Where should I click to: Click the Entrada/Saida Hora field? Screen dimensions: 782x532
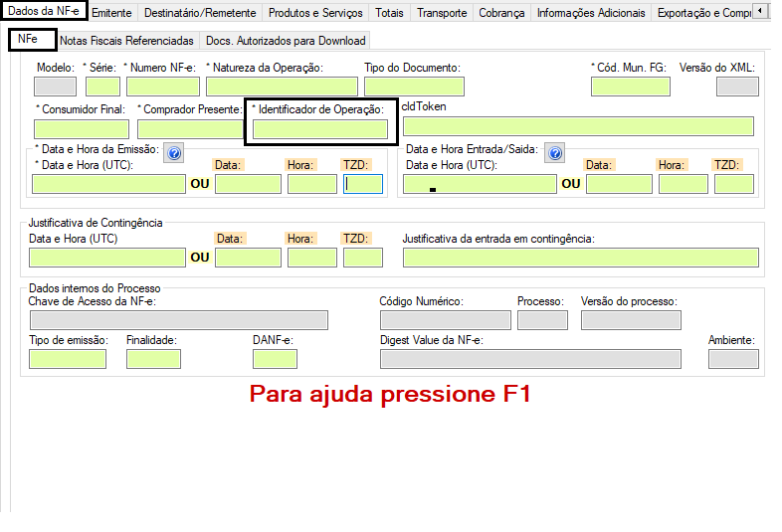pos(684,184)
